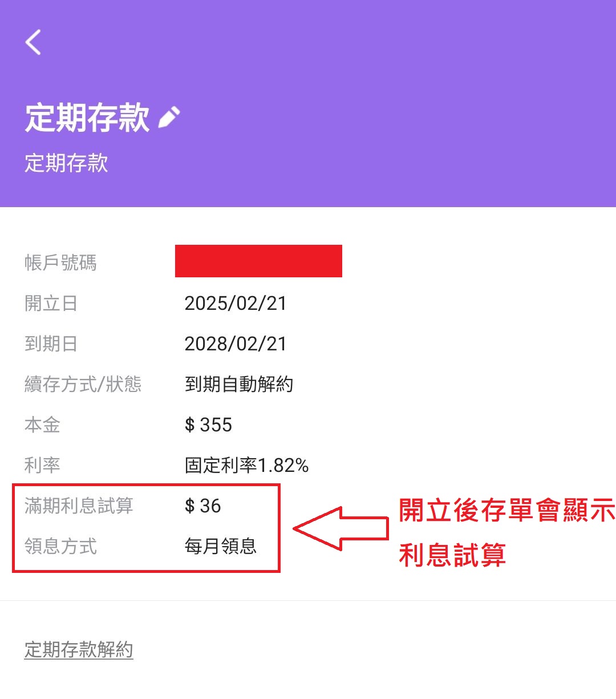This screenshot has width=616, height=699.
Task: Select the principal amount $ 355
Action: (208, 425)
